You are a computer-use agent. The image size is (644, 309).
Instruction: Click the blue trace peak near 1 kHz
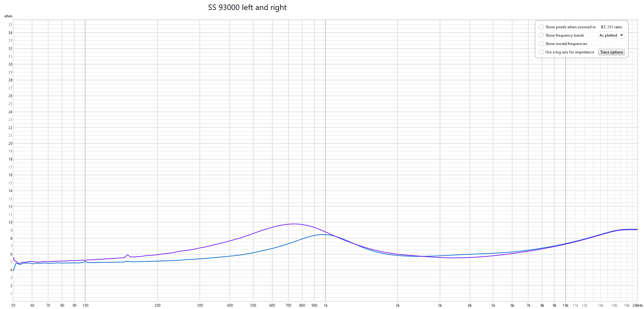click(x=323, y=235)
